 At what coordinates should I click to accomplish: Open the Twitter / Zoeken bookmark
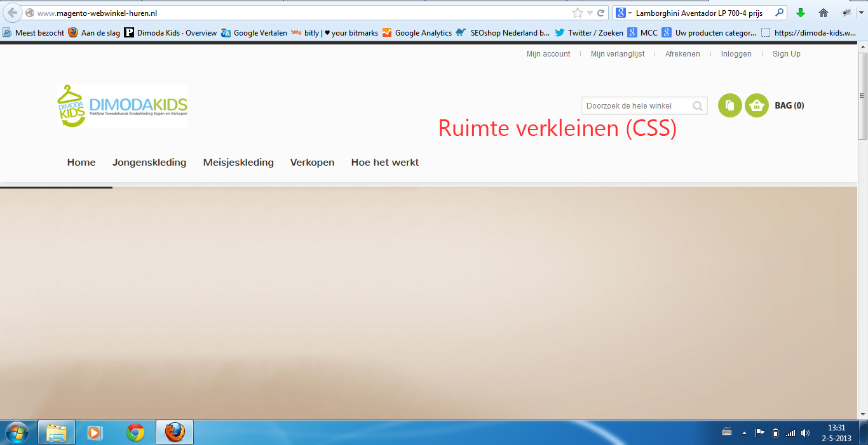point(589,32)
